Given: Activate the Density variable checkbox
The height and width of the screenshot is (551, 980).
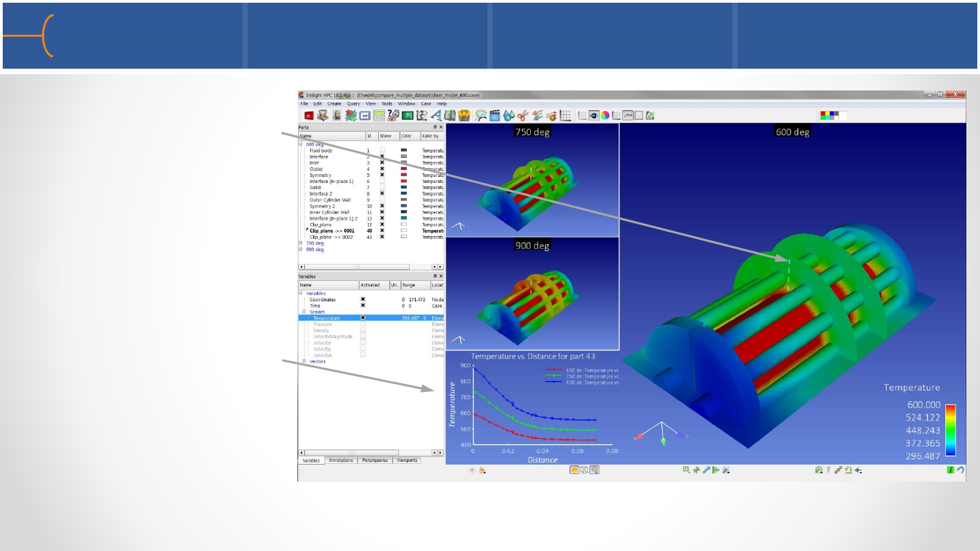Looking at the screenshot, I should coord(363,330).
